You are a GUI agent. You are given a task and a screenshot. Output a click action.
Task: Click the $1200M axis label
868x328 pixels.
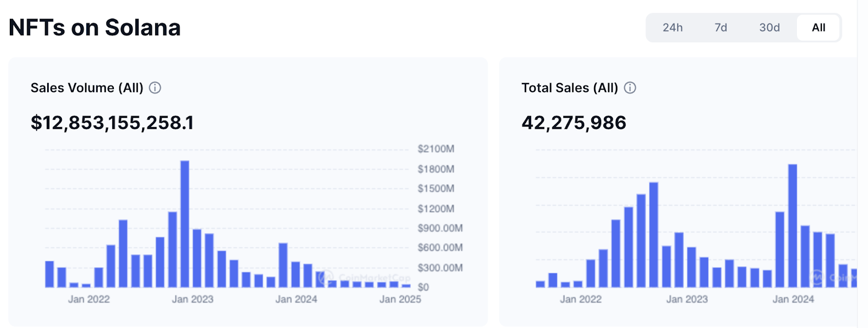pos(436,209)
